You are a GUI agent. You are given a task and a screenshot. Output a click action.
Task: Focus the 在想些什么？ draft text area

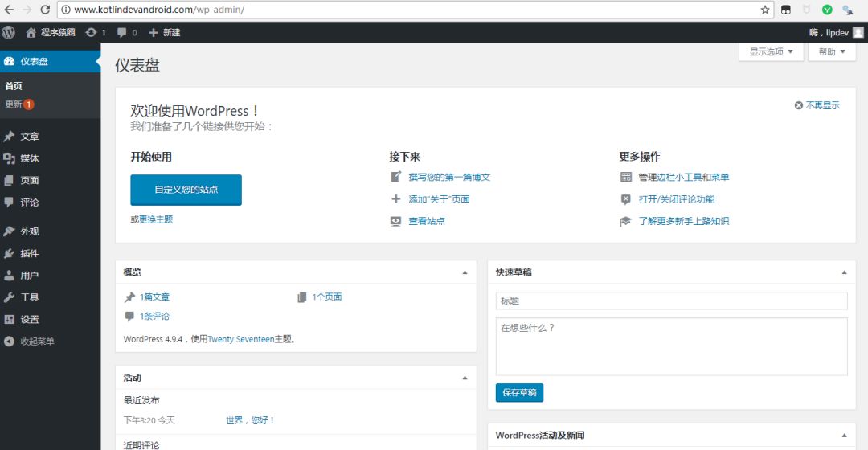point(671,346)
